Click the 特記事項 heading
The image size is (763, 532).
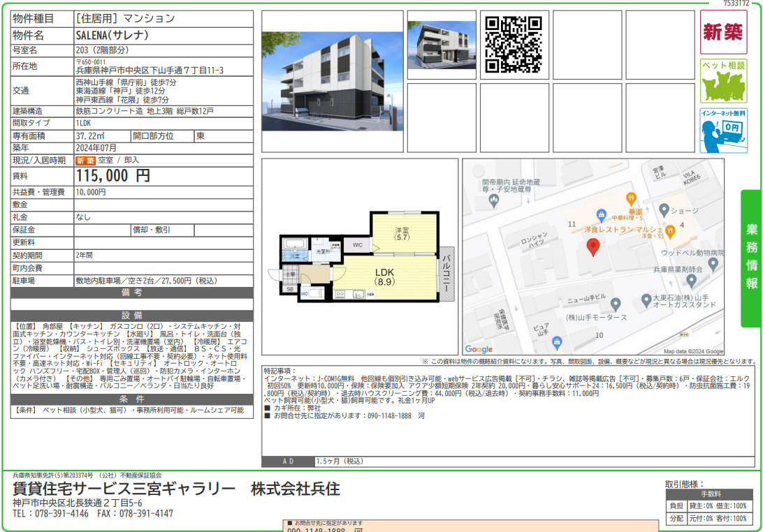[280, 371]
